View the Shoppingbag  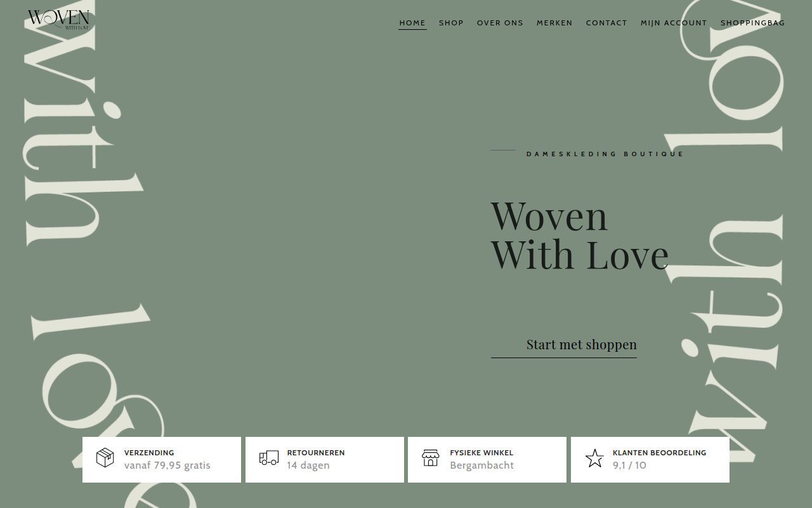point(752,23)
